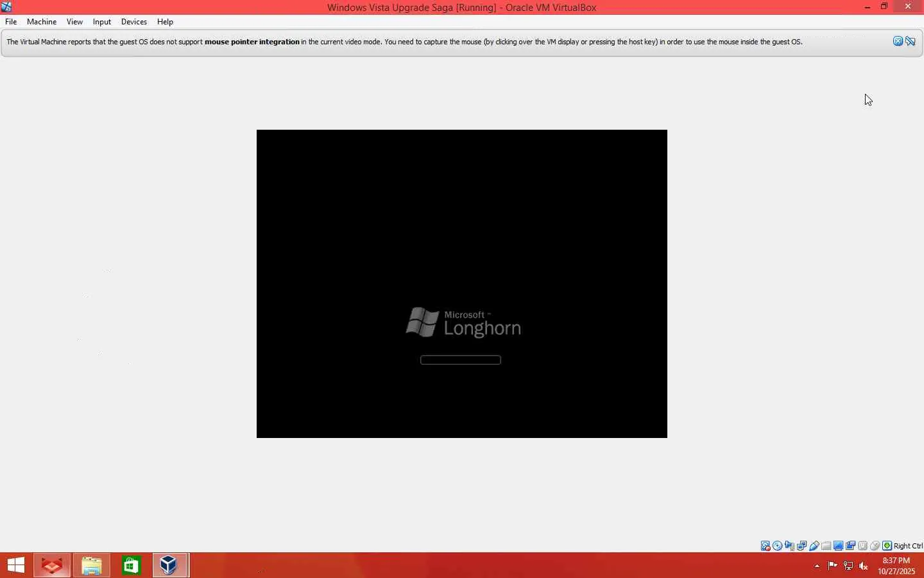Open the Action Center flag icon
The image size is (924, 578).
pos(832,566)
